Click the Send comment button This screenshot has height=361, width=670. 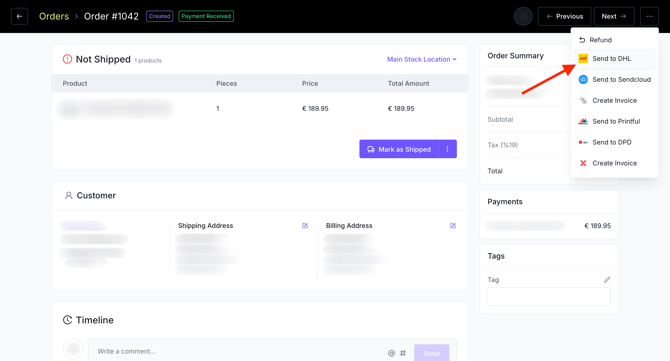click(432, 353)
